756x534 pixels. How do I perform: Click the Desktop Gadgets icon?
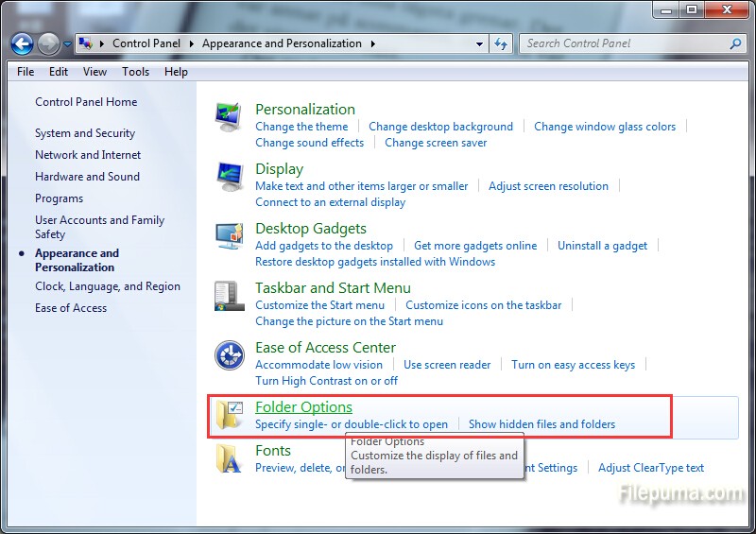click(x=229, y=236)
